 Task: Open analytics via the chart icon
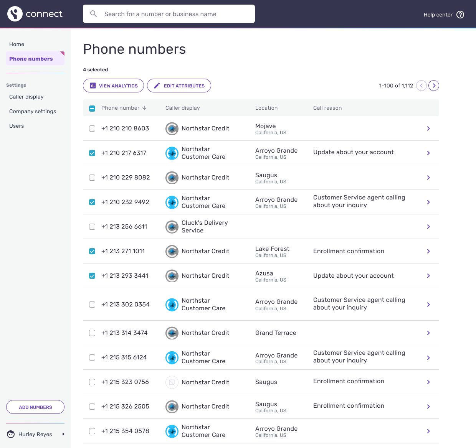tap(93, 86)
